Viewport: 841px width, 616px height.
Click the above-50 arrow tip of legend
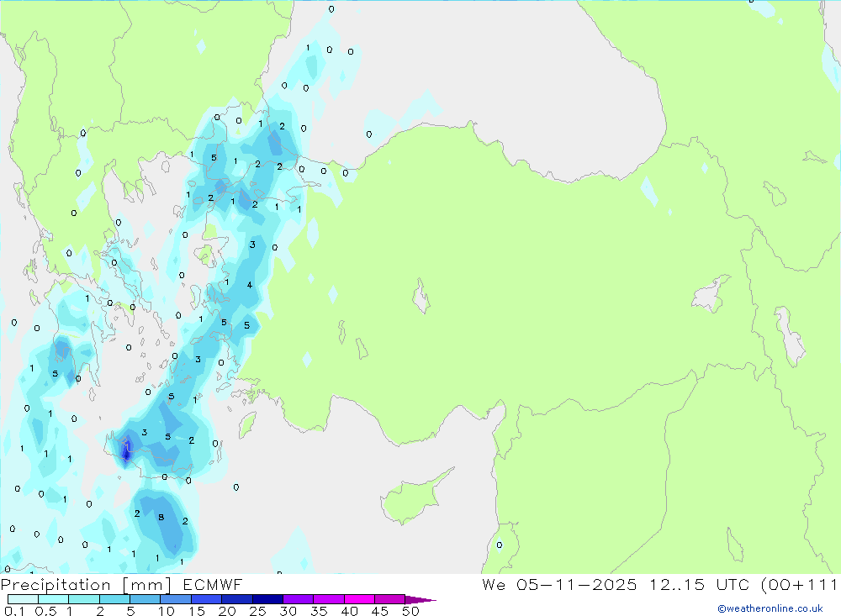click(420, 600)
